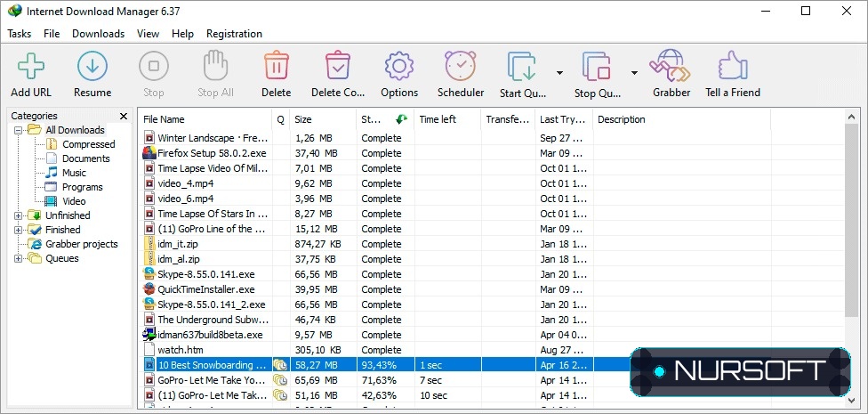Open the Help menu

pos(182,34)
